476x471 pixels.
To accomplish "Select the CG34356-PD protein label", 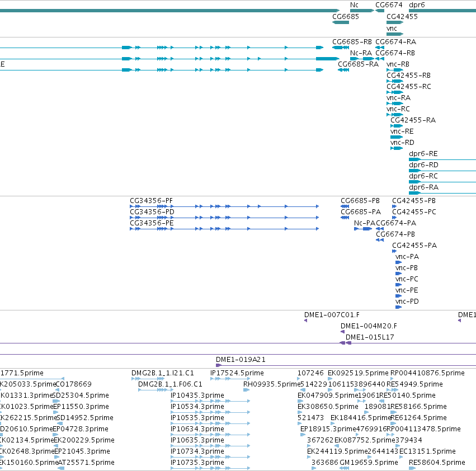I will coord(152,212).
